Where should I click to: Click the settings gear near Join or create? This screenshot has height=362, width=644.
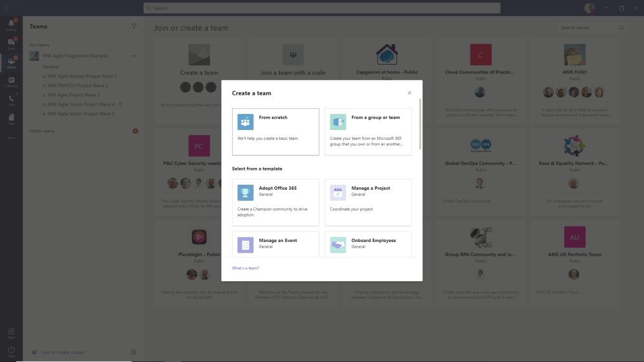133,352
